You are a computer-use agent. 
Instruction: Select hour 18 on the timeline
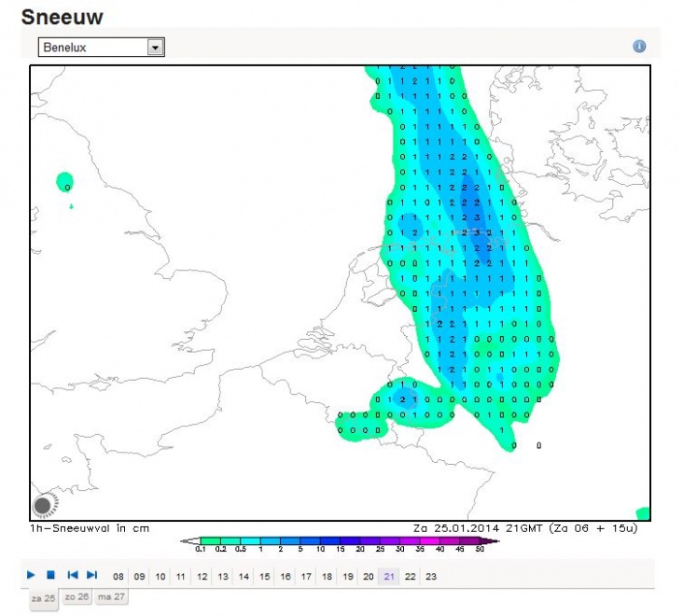328,577
